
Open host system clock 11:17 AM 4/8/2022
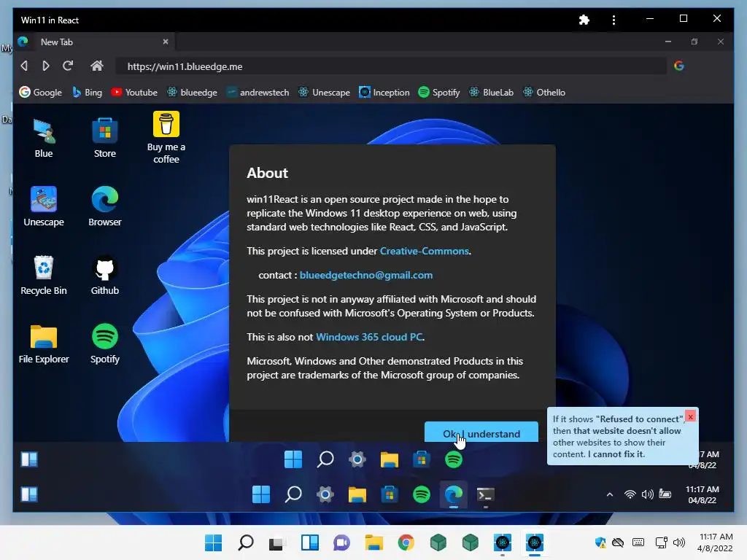pyautogui.click(x=715, y=542)
